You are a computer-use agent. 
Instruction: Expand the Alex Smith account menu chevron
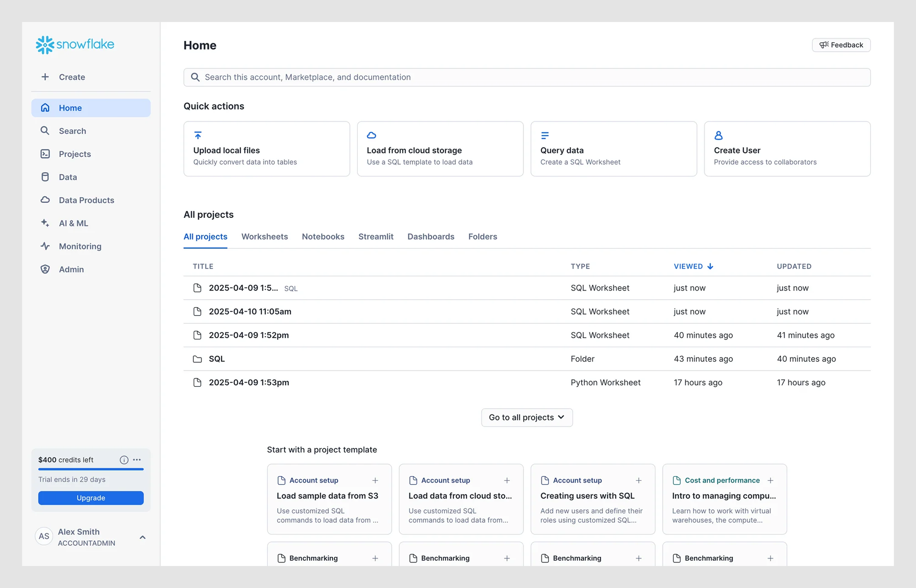142,537
